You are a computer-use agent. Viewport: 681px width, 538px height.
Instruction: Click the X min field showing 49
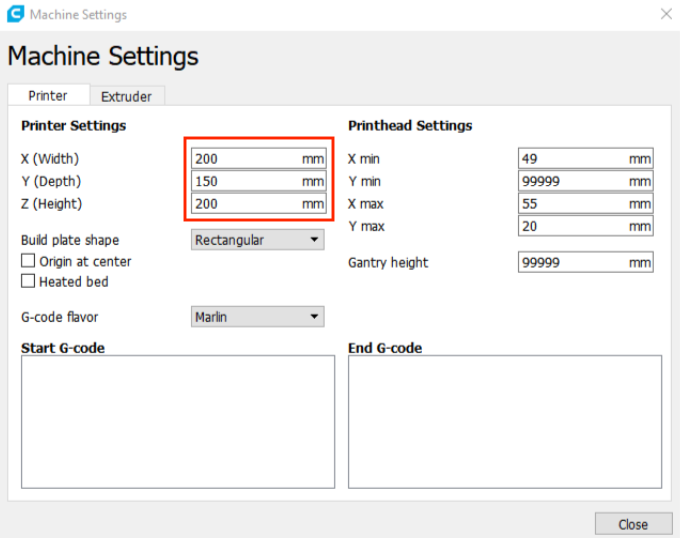[x=585, y=158]
